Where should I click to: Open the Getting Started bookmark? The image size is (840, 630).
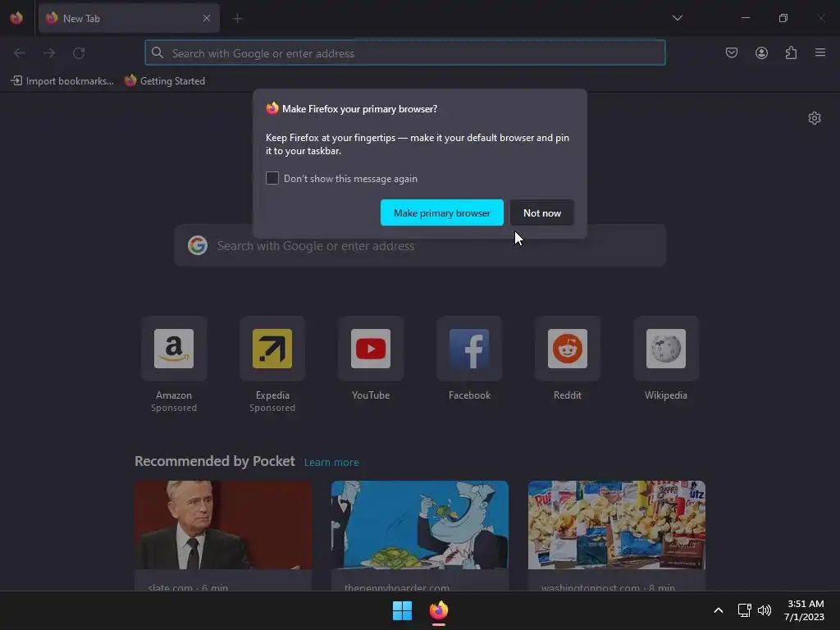click(165, 81)
